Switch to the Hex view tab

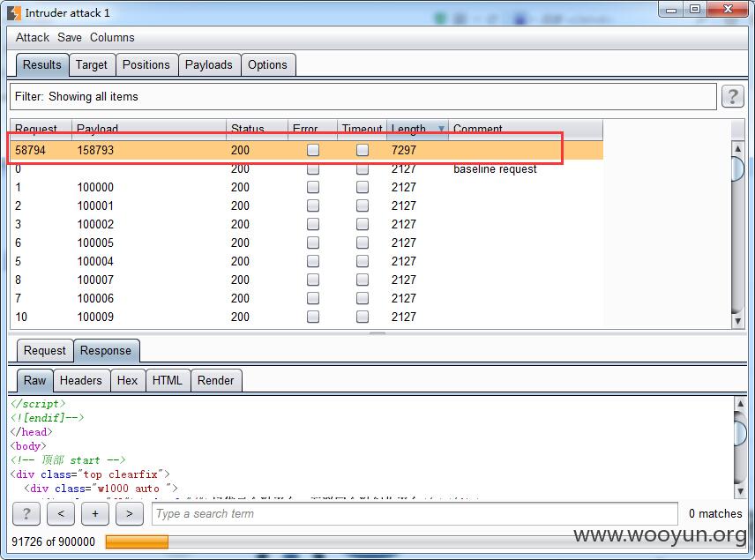[x=128, y=380]
